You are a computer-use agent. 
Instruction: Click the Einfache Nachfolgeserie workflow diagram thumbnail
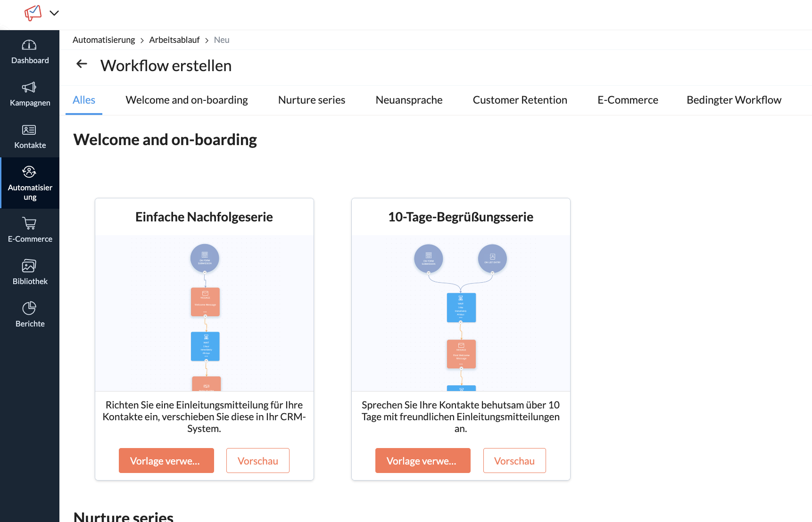tap(205, 313)
